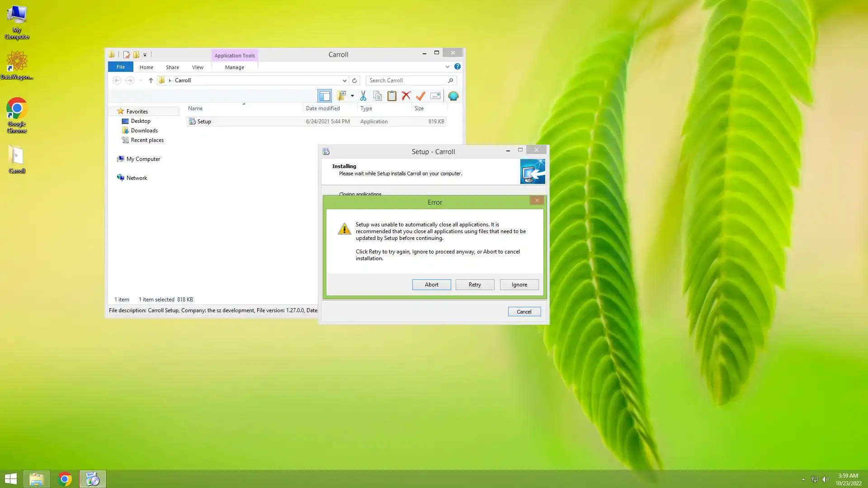Click the Search Carroll input field
The image size is (868, 488).
click(x=407, y=80)
